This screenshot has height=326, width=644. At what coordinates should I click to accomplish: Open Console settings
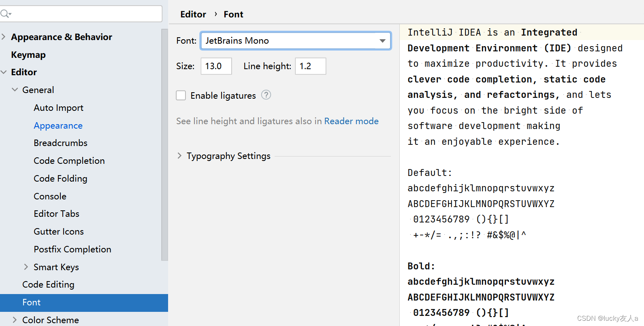point(50,196)
